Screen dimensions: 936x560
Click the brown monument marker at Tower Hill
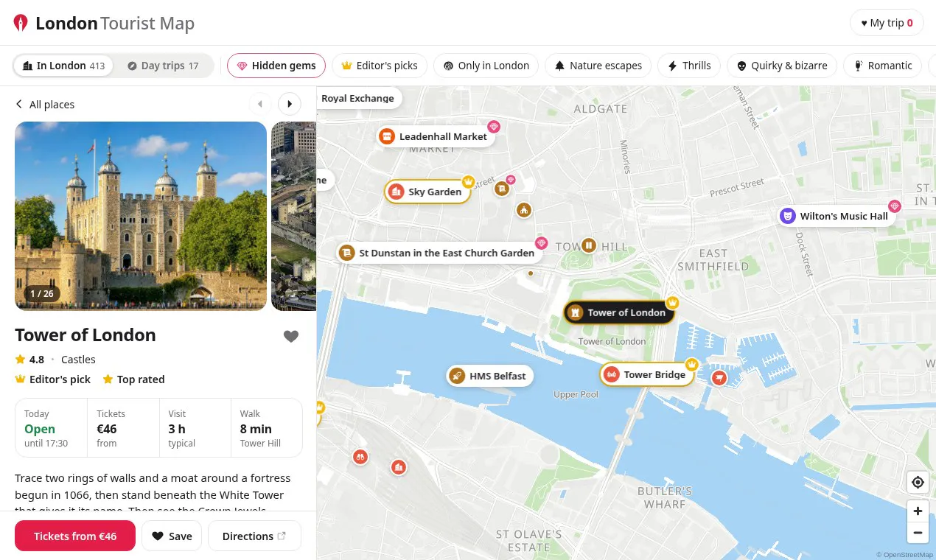point(588,245)
